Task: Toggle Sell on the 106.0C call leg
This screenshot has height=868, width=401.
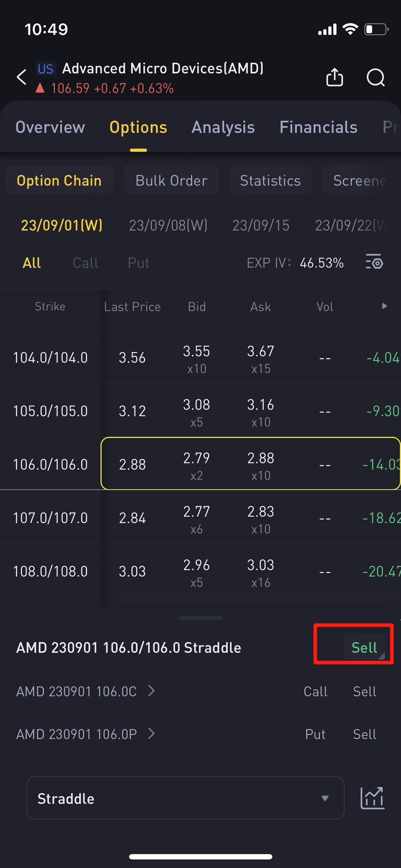Action: 364,691
